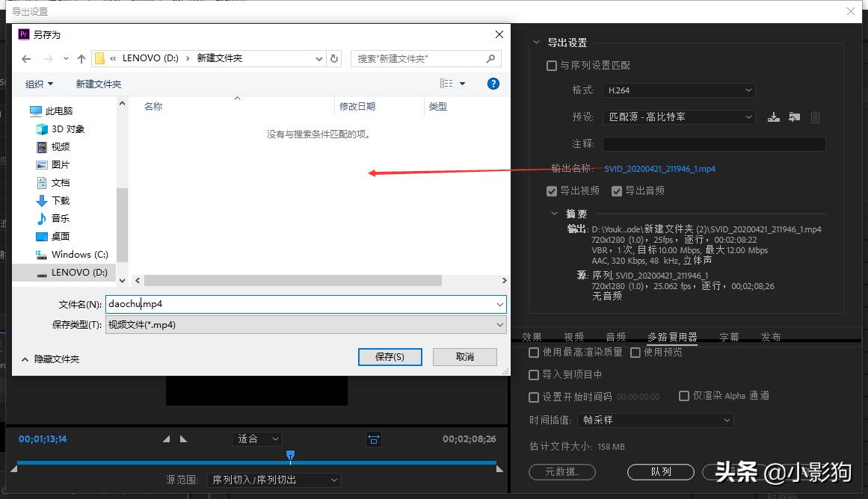Collapse 摘要 section
The height and width of the screenshot is (499, 868).
pyautogui.click(x=554, y=214)
